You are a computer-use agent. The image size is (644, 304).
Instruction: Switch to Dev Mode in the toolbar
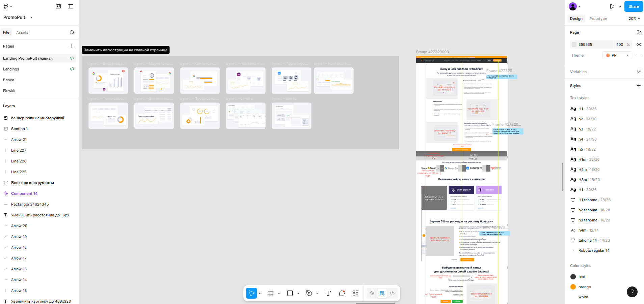coord(392,293)
